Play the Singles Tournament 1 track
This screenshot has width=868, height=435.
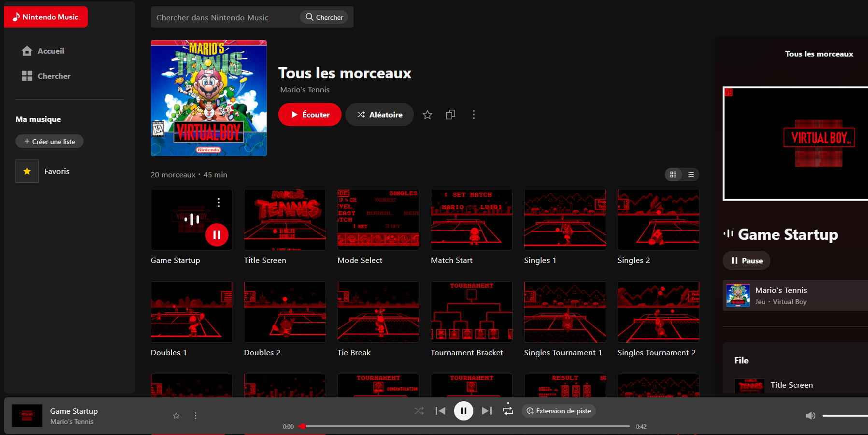click(x=565, y=312)
